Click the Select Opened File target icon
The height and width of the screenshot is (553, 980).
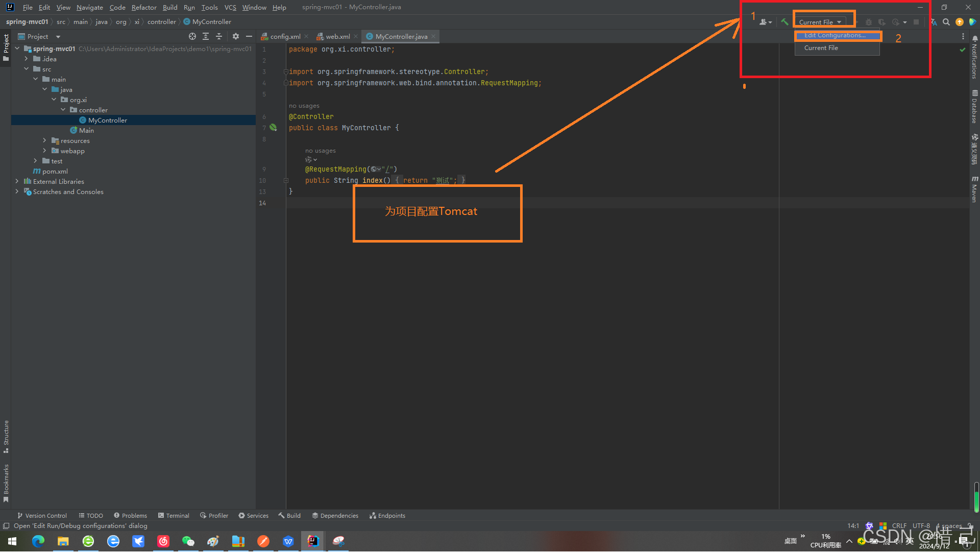[192, 36]
